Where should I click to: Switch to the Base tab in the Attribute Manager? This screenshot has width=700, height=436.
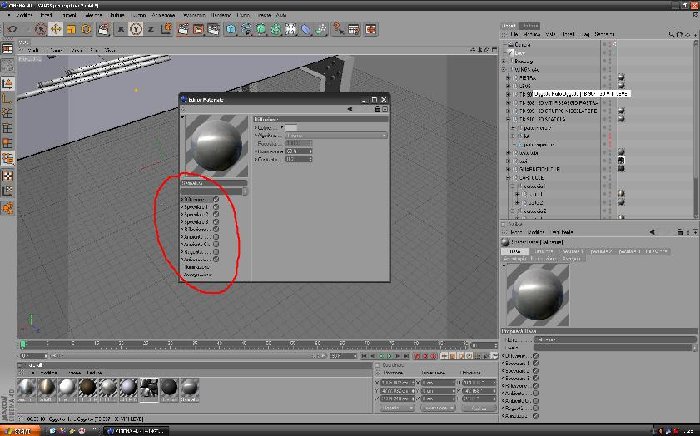[x=514, y=251]
